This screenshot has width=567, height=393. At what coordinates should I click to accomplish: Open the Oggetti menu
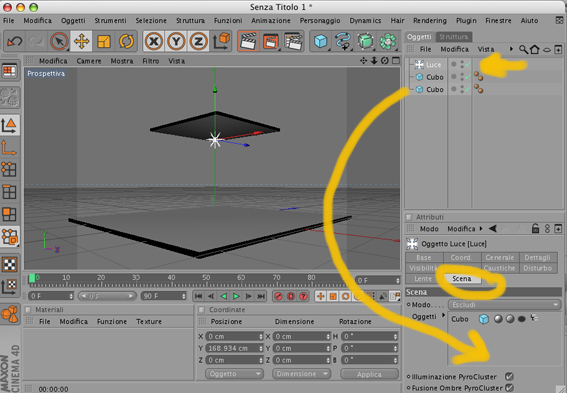click(x=73, y=21)
